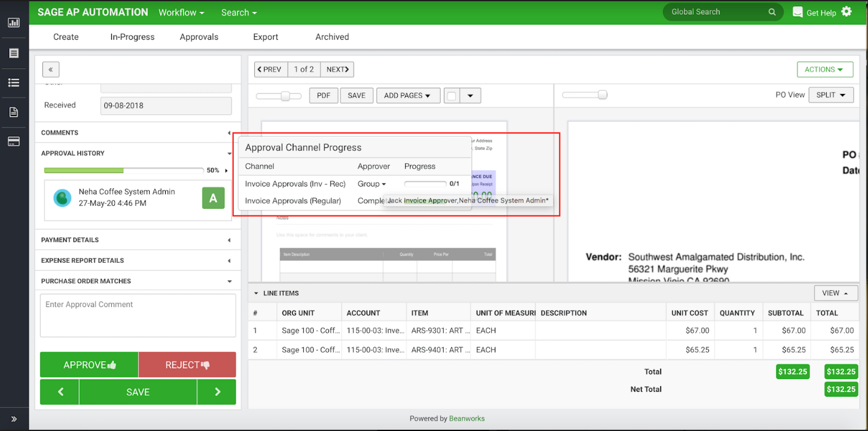Click the $67.00 unit cost cell
The height and width of the screenshot is (431, 868).
690,330
